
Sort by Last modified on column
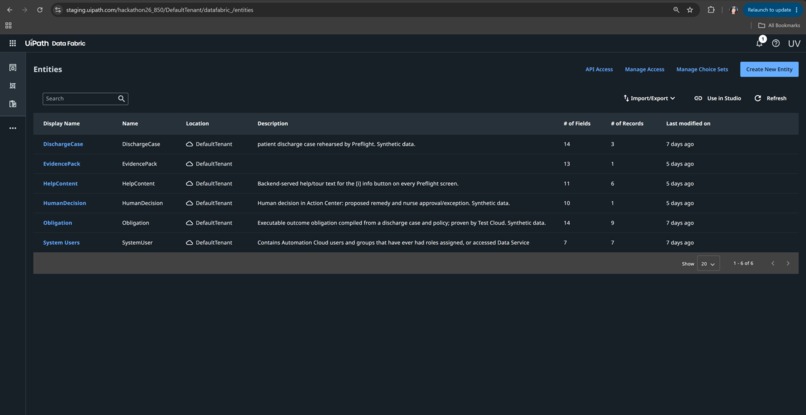click(688, 123)
